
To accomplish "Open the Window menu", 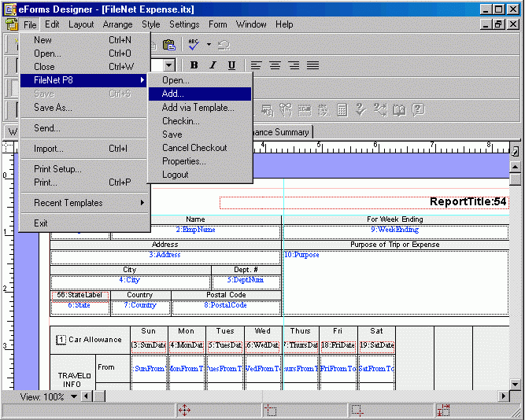I will coord(251,24).
